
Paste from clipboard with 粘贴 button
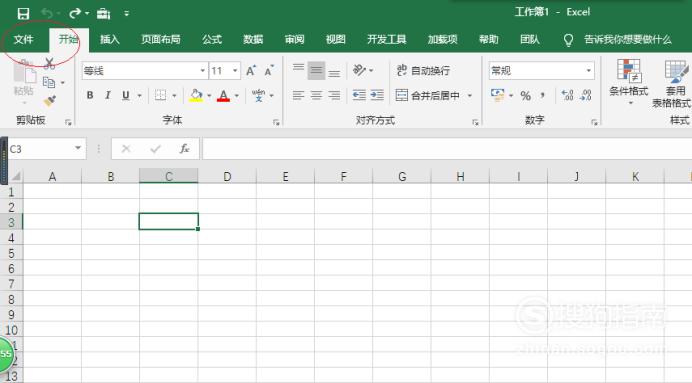(x=24, y=82)
